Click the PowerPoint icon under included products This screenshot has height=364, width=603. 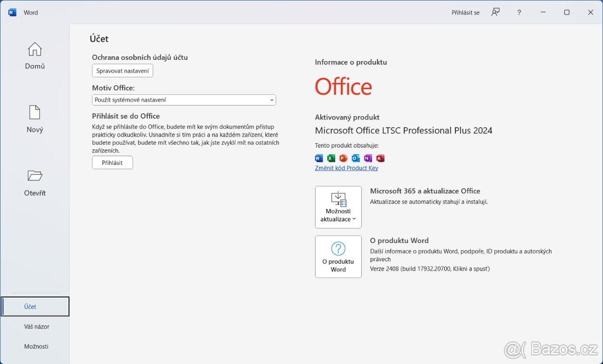coord(343,158)
